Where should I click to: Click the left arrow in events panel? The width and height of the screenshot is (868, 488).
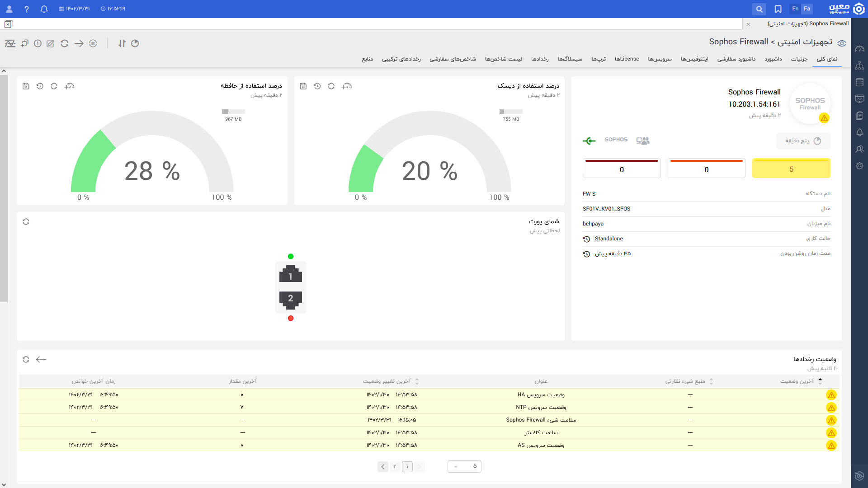(x=41, y=359)
